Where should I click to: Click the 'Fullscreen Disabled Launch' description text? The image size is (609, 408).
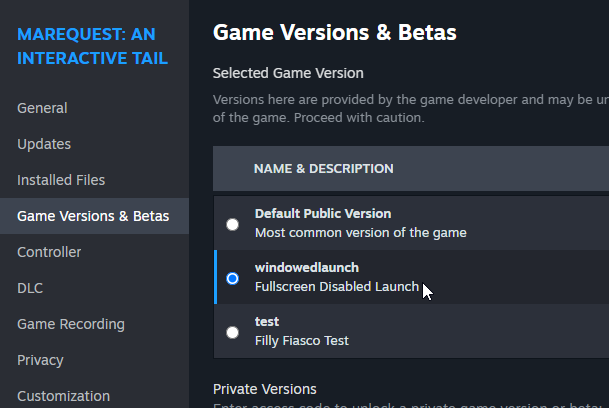[x=336, y=287]
